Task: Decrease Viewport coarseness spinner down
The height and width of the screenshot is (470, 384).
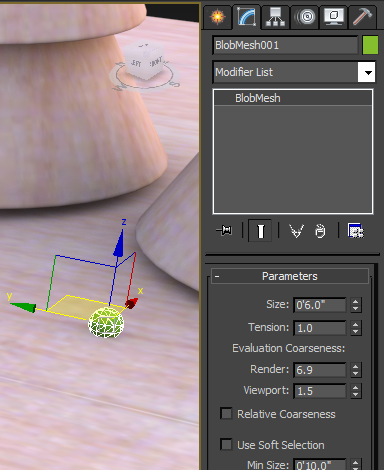Action: 356,395
